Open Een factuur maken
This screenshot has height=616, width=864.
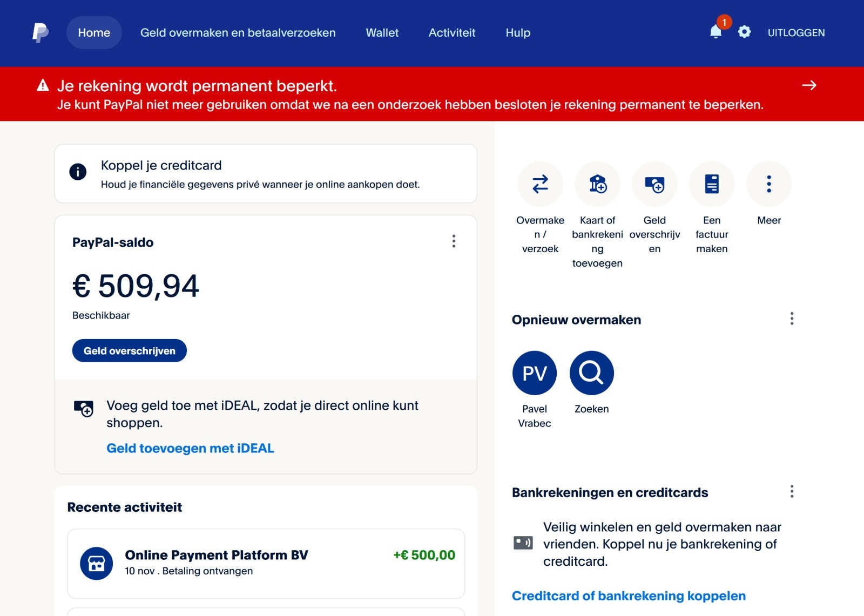pos(712,184)
